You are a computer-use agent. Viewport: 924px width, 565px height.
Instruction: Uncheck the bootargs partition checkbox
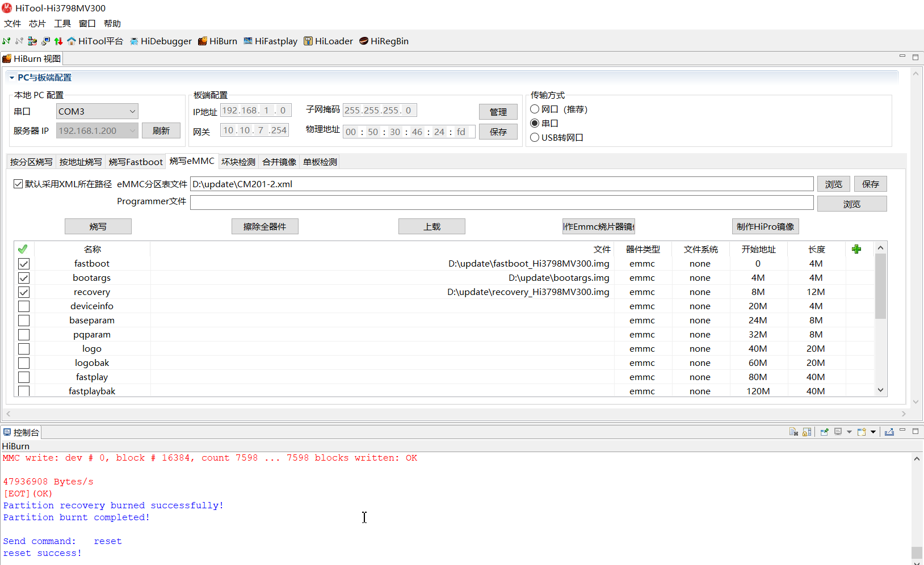[x=24, y=278]
